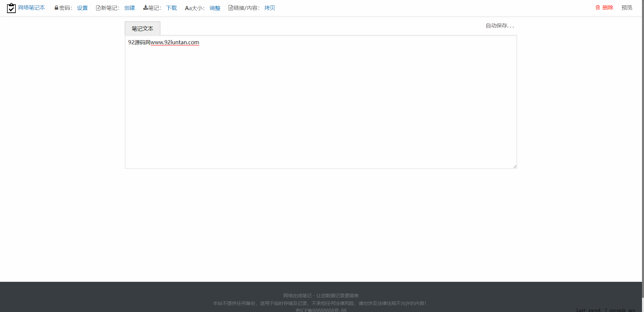
Task: Delete the note with 删除
Action: [607, 8]
